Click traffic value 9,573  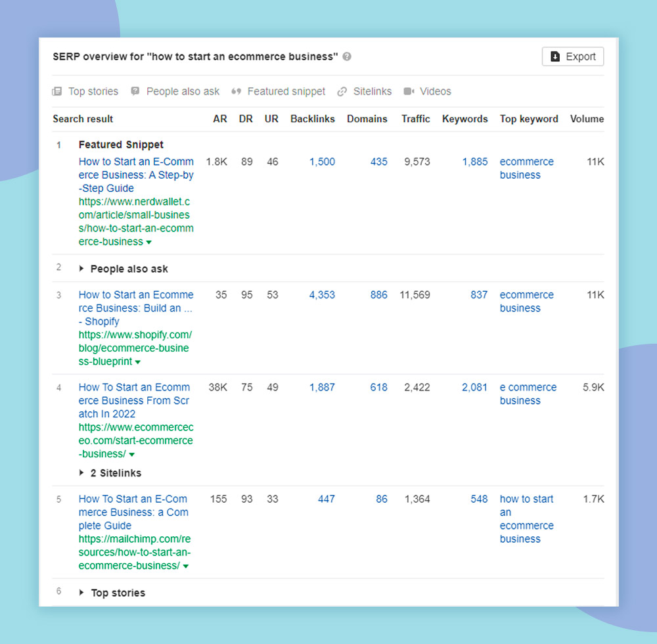click(x=417, y=162)
